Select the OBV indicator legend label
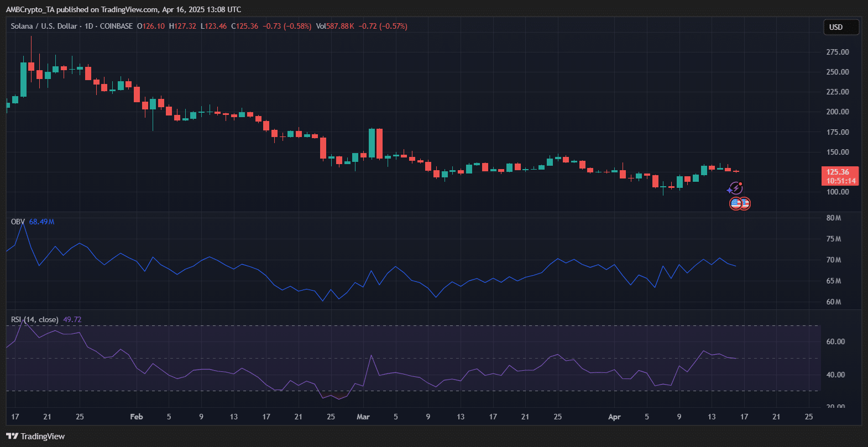Viewport: 868px width, 447px height. [18, 222]
